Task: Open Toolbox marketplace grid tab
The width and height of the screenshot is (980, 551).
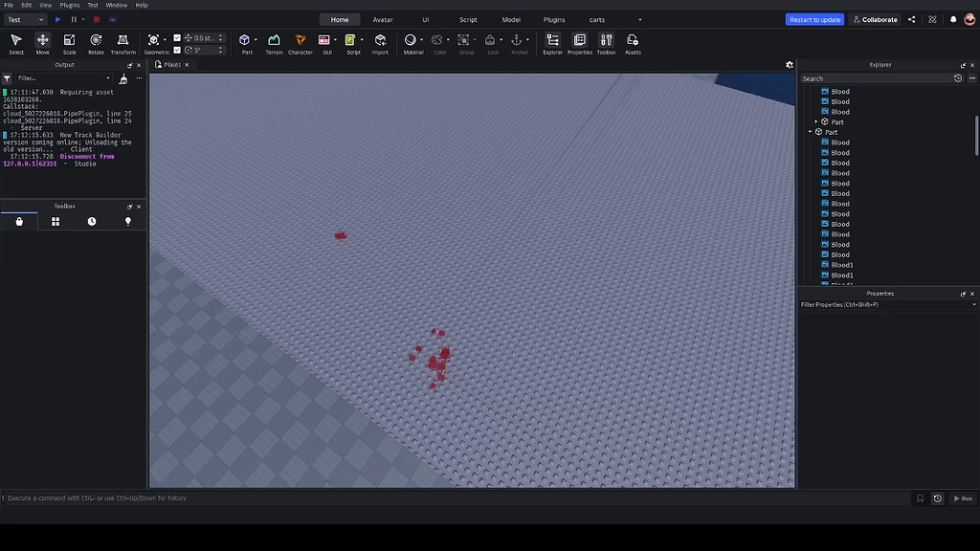Action: (x=56, y=221)
